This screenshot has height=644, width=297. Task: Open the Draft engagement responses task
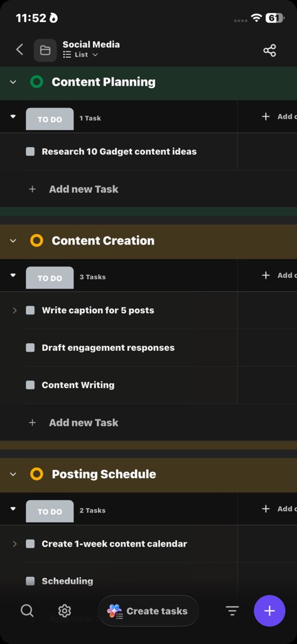[x=108, y=347]
